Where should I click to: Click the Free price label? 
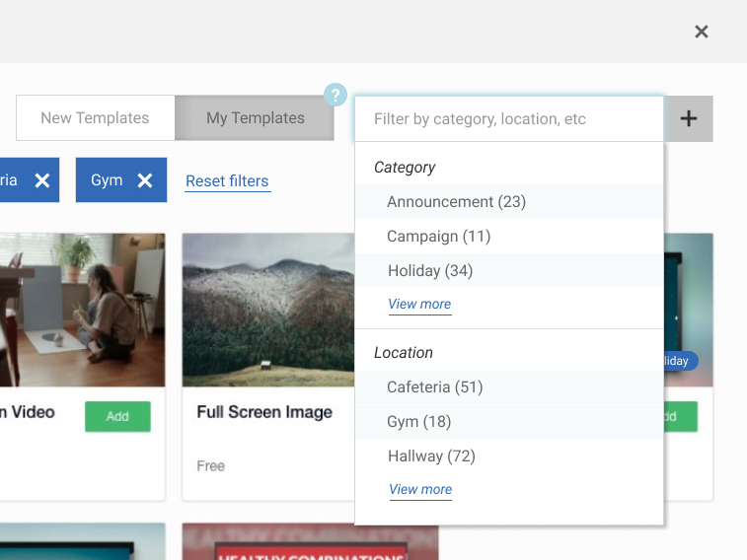click(x=210, y=465)
